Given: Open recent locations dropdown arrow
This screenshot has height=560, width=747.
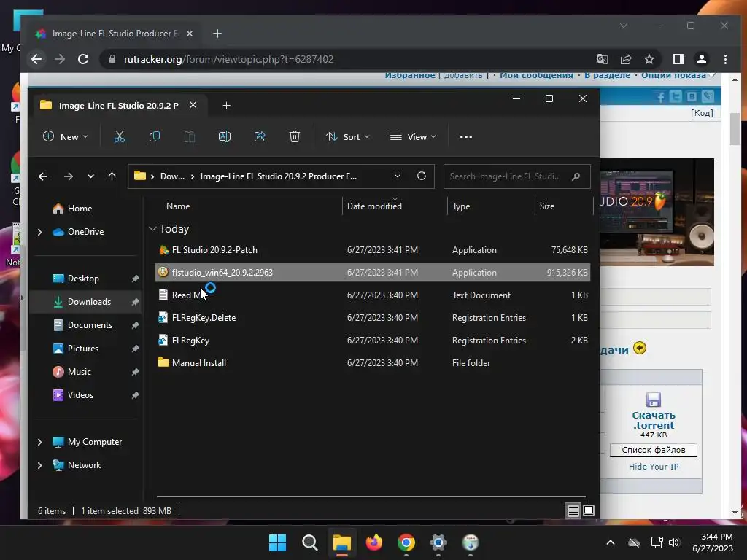Looking at the screenshot, I should pyautogui.click(x=90, y=176).
